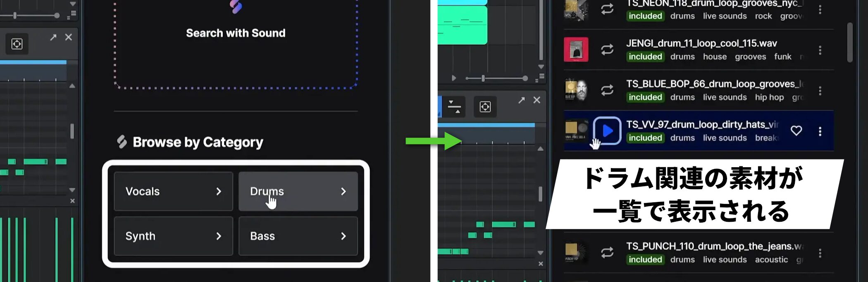Click the focus target icon in right editor
Viewport: 868px width, 282px height.
tap(485, 107)
